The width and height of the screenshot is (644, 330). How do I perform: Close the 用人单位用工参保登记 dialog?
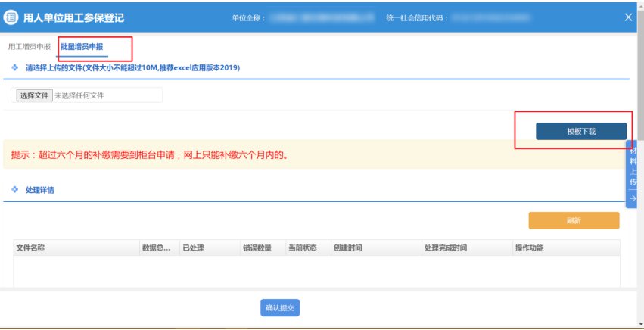pyautogui.click(x=628, y=17)
